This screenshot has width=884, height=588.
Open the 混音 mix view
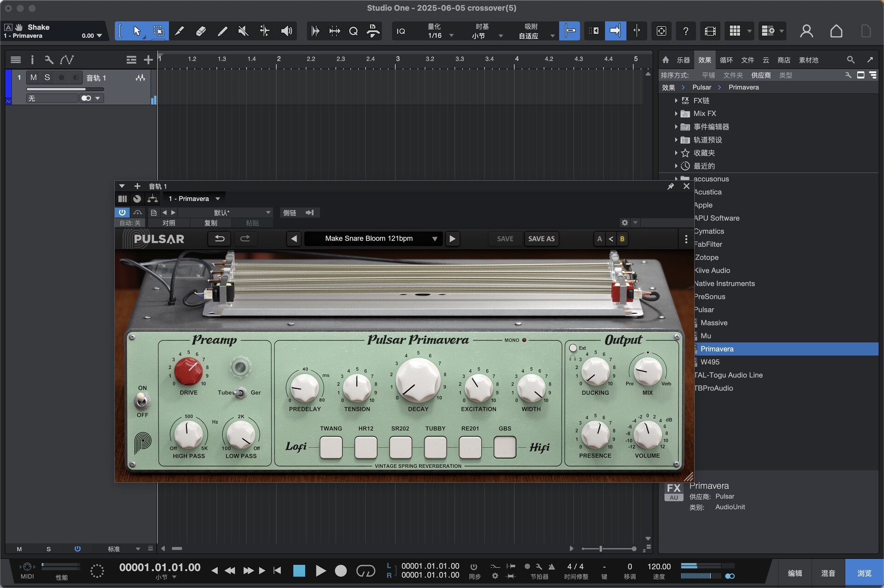coord(828,573)
